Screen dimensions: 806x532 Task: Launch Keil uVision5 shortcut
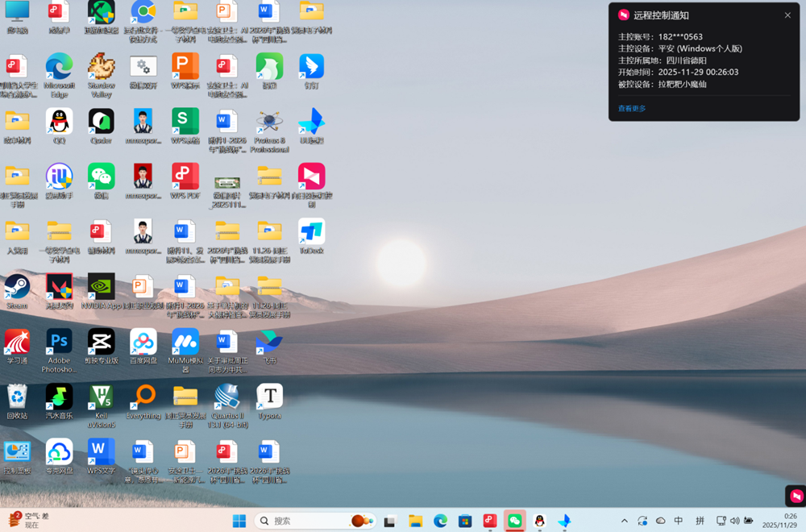[x=101, y=398]
